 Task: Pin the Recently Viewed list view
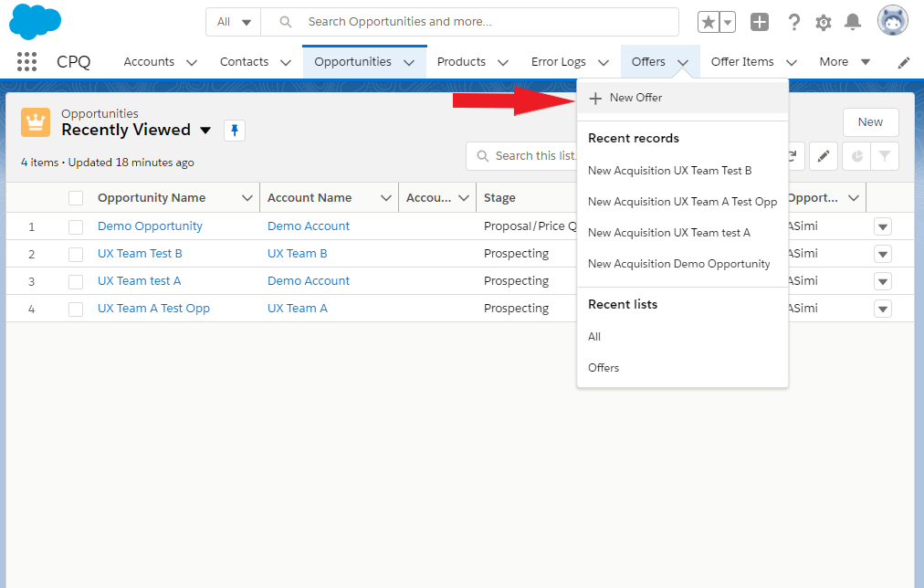click(235, 131)
